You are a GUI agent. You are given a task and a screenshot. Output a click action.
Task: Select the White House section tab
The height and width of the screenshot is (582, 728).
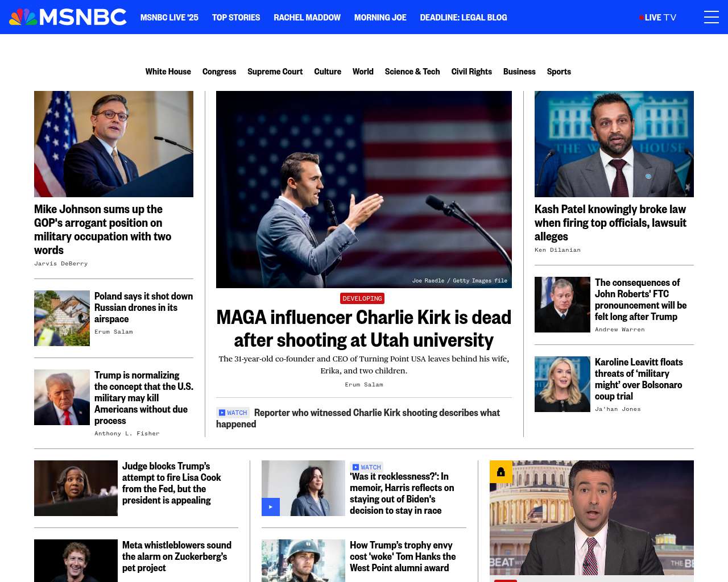pyautogui.click(x=168, y=72)
